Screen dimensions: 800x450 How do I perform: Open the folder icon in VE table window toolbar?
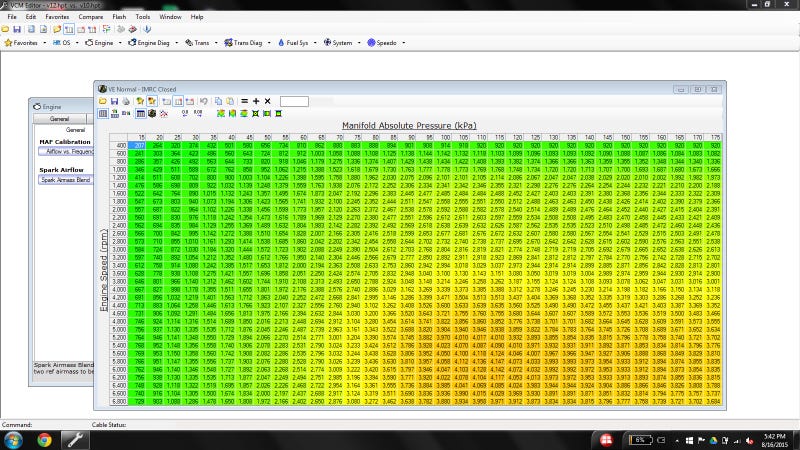[103, 101]
